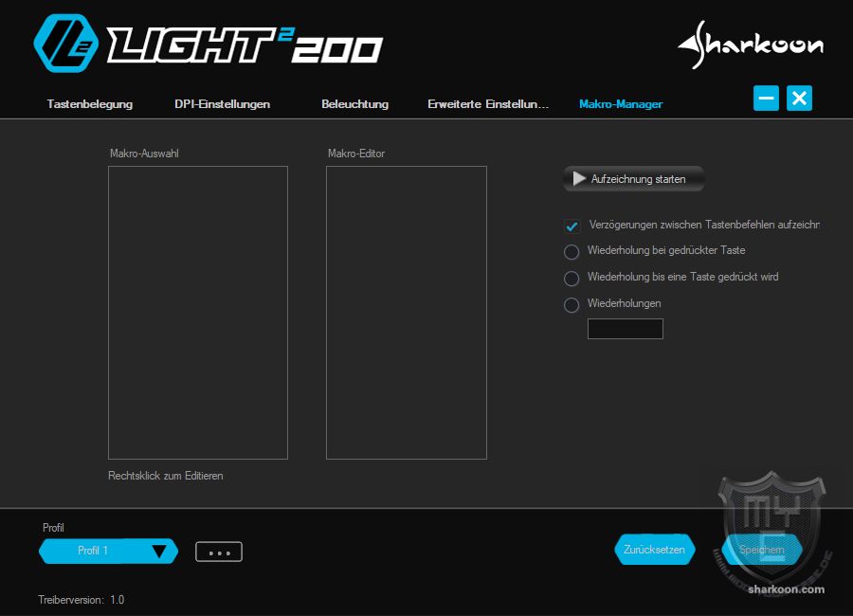This screenshot has height=616, width=853.
Task: Go to the Beleuchtung tab
Action: pyautogui.click(x=355, y=104)
